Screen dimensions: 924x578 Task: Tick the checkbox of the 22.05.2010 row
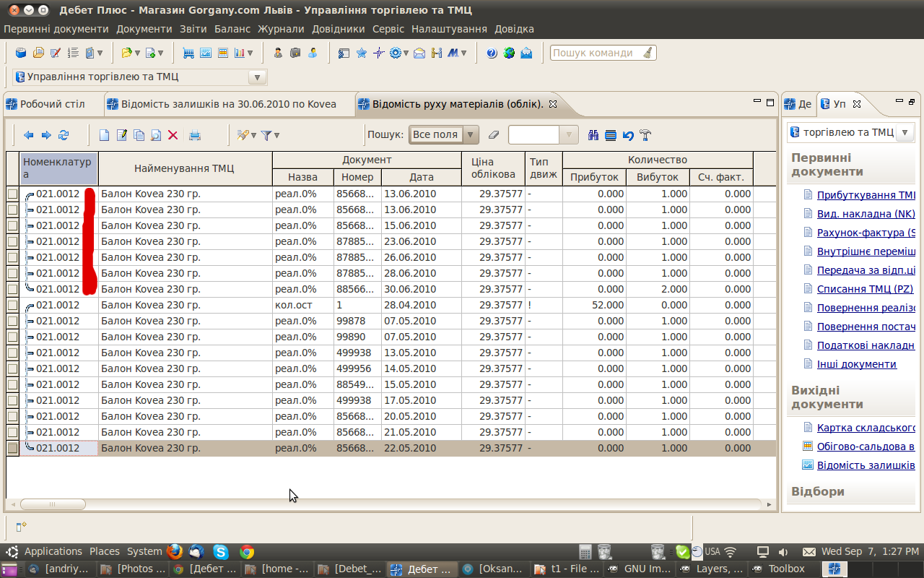coord(12,448)
